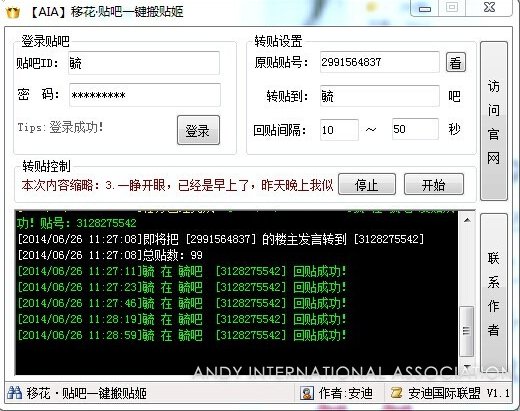Image resolution: width=520 pixels, height=411 pixels.
Task: Click the 作者:安迪 status bar text
Action: 346,393
